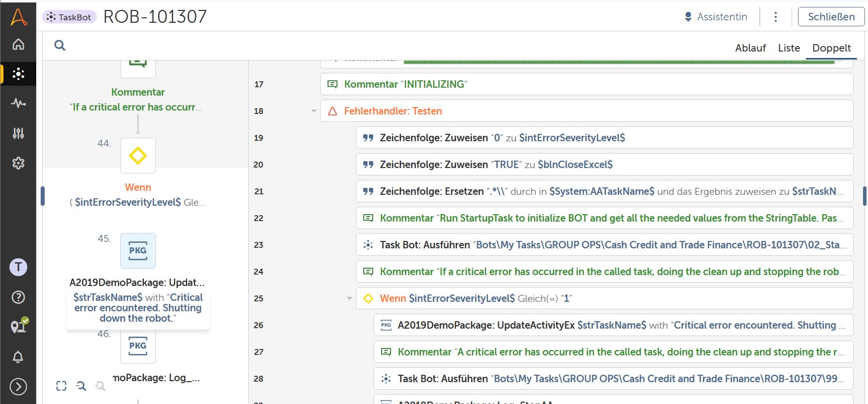Screen dimensions: 868x404
Task: Select line 28 Task Bot: Ausführen
Action: [613, 379]
